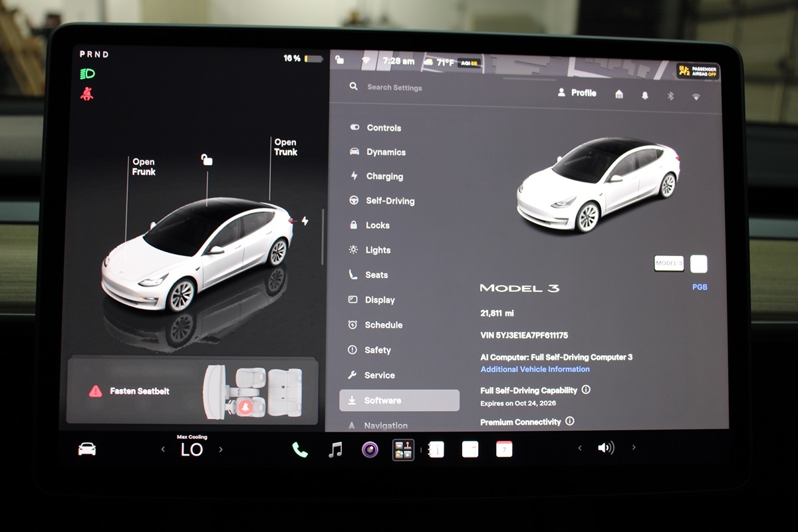The height and width of the screenshot is (532, 798).
Task: Tap the passenger airbag off indicator
Action: (x=698, y=71)
